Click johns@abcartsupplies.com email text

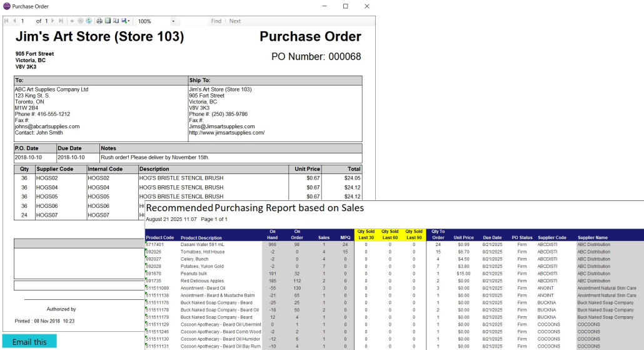point(48,126)
